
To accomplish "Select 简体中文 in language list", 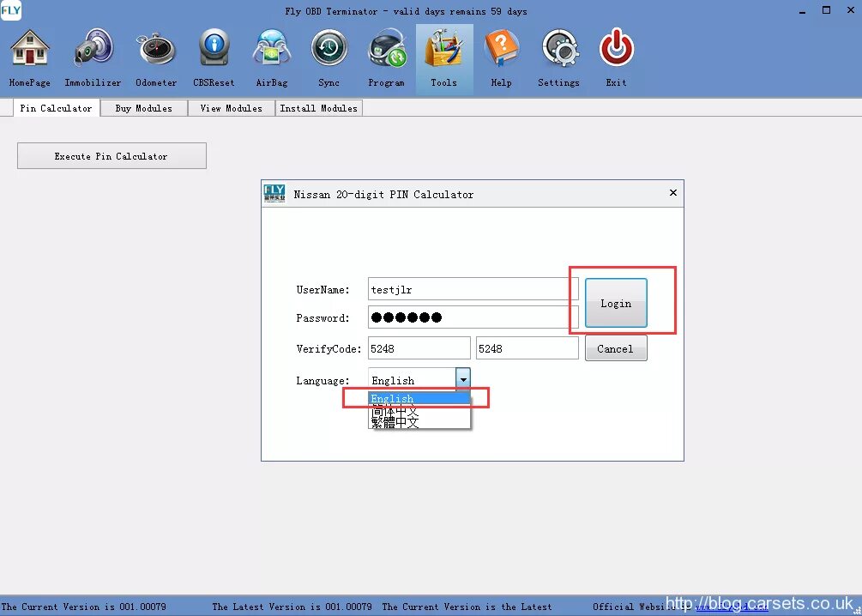I will pos(419,411).
